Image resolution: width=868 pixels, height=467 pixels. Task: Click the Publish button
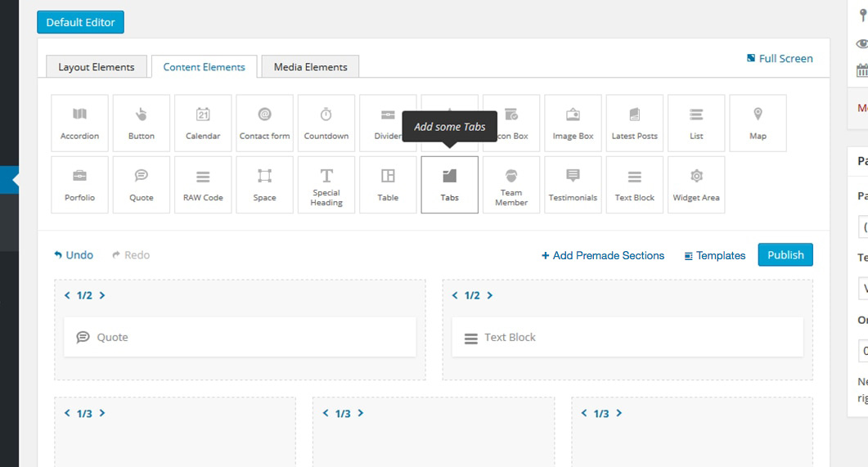(785, 255)
